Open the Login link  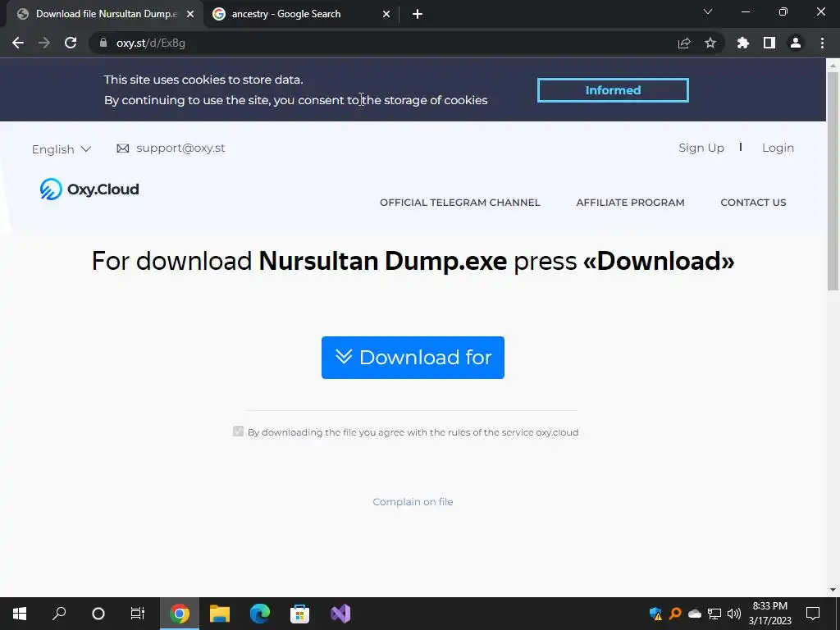[x=778, y=148]
